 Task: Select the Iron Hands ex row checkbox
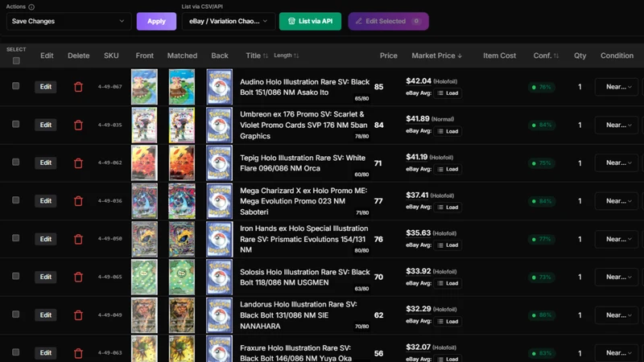point(15,238)
